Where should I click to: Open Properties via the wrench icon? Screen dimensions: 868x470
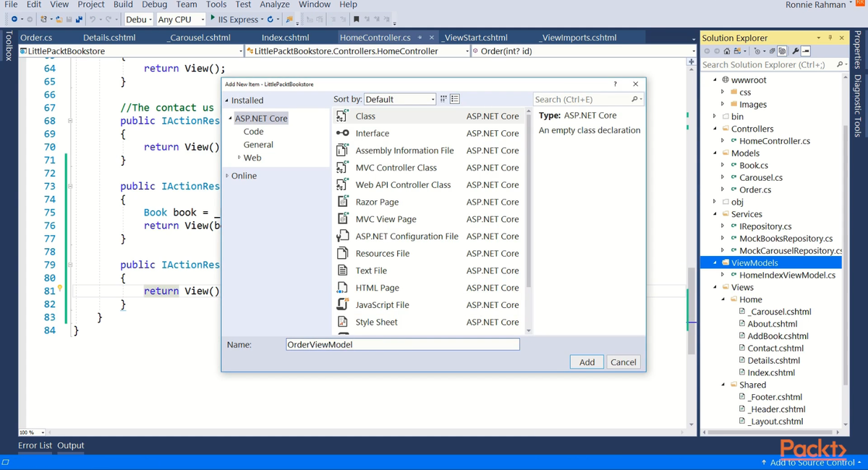point(795,51)
